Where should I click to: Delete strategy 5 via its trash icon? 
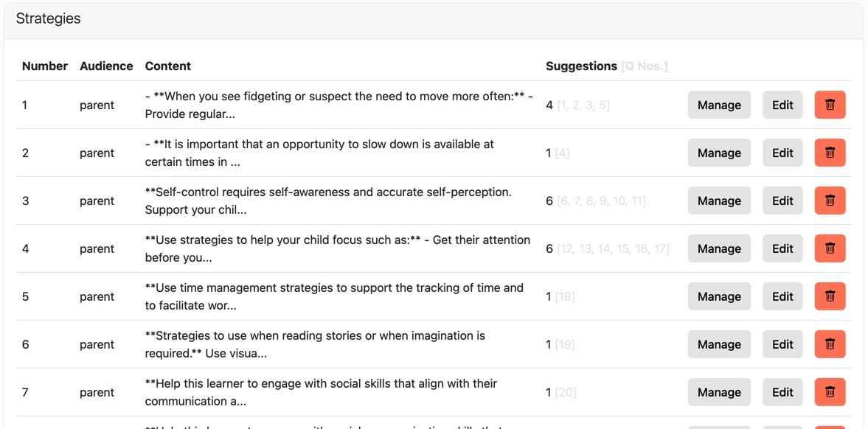point(830,296)
